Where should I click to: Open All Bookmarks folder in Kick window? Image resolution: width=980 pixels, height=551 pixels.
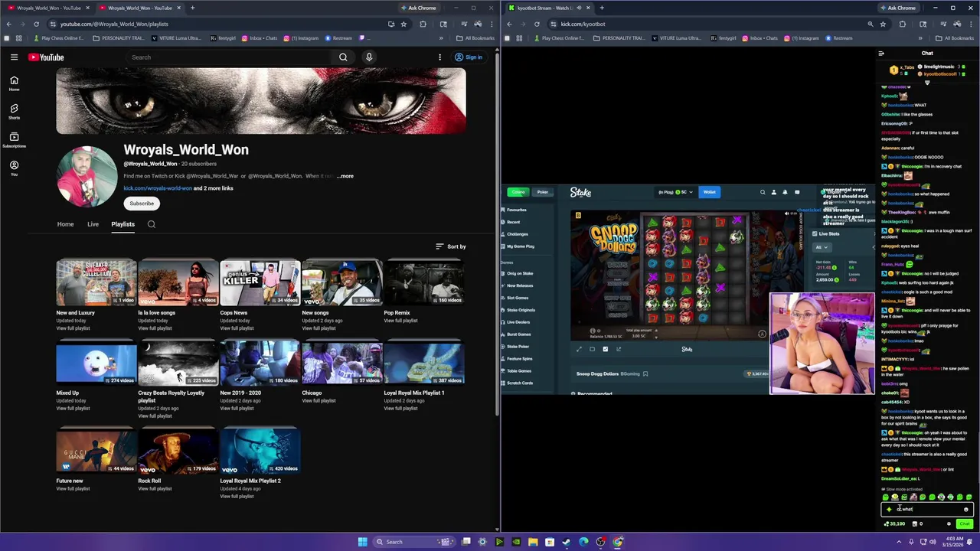pos(956,38)
